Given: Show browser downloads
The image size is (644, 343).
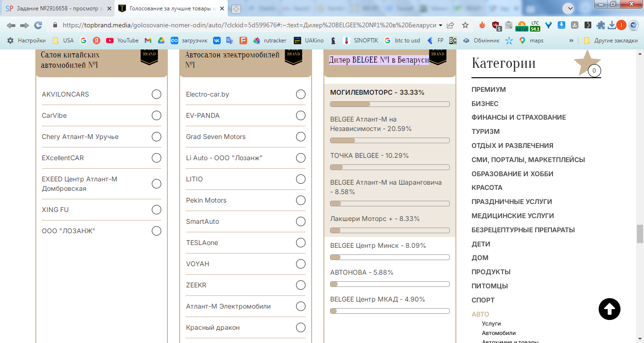Looking at the screenshot, I should tap(612, 25).
